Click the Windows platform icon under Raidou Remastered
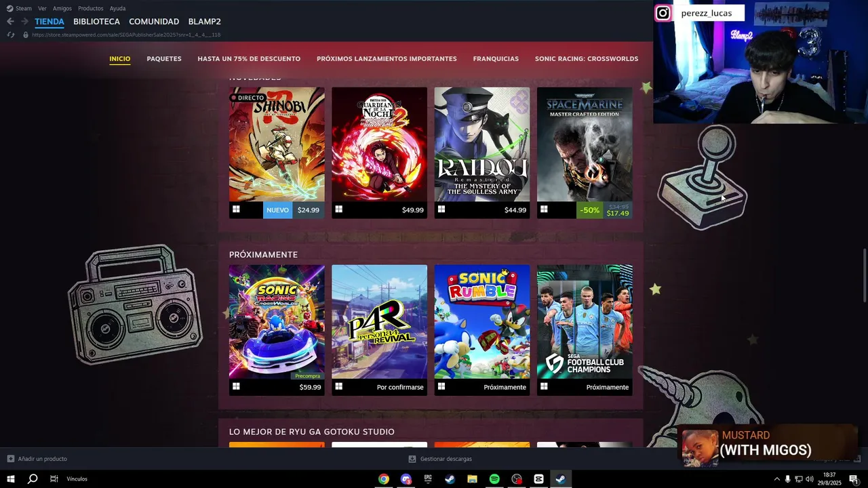The width and height of the screenshot is (868, 488). tap(441, 209)
